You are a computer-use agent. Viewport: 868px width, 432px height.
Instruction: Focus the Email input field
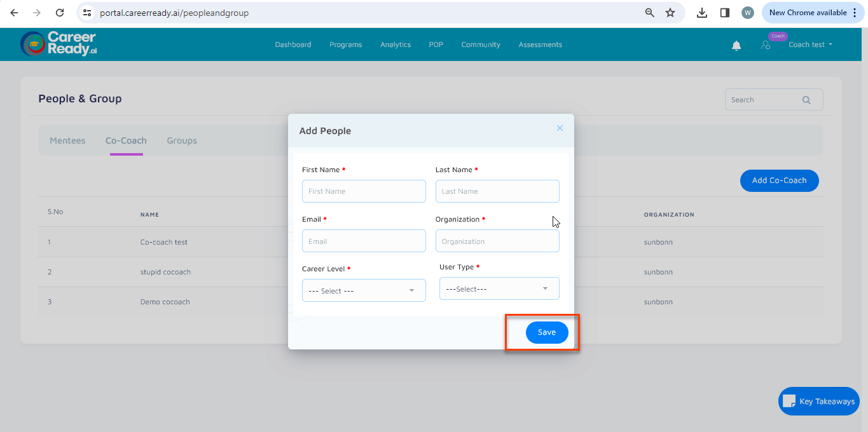pyautogui.click(x=364, y=241)
